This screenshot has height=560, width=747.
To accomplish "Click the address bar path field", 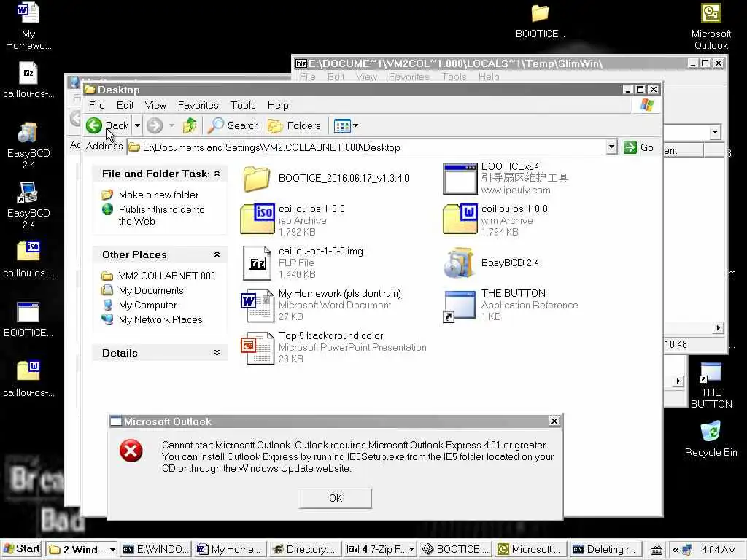I will coord(367,147).
